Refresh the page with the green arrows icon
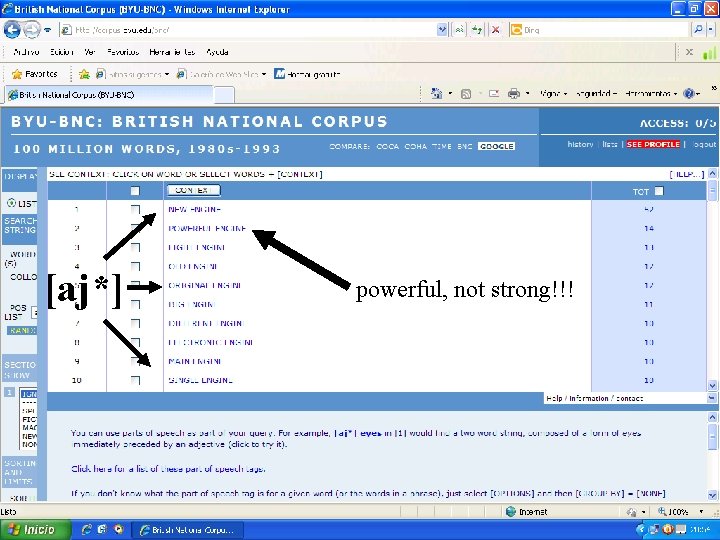720x540 pixels. click(x=477, y=30)
